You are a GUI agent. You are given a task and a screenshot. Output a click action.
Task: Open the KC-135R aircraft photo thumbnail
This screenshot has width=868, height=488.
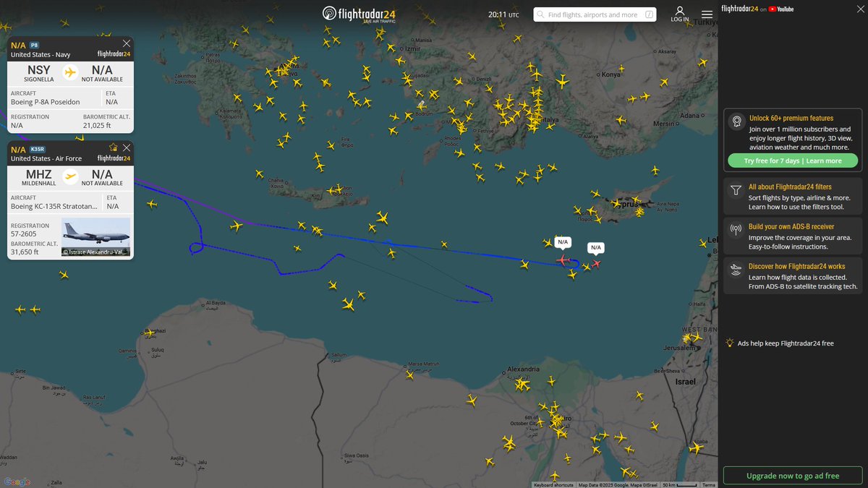click(x=95, y=237)
